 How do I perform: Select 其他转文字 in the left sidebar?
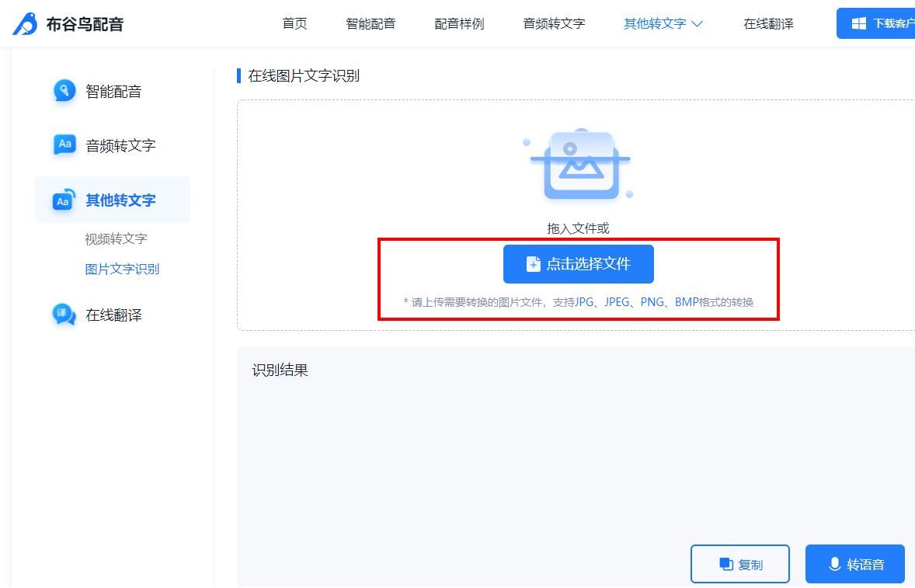(x=113, y=200)
